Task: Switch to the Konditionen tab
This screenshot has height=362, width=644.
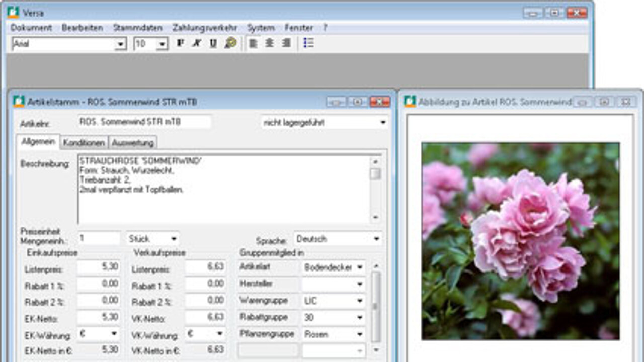Action: (84, 143)
